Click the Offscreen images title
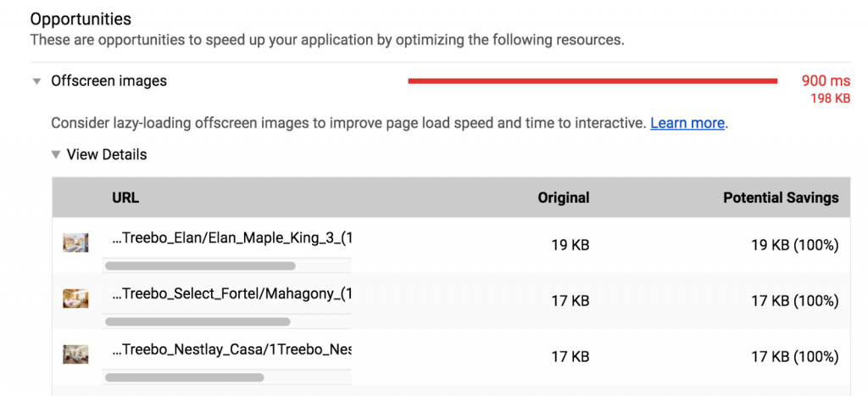The image size is (868, 396). tap(108, 81)
